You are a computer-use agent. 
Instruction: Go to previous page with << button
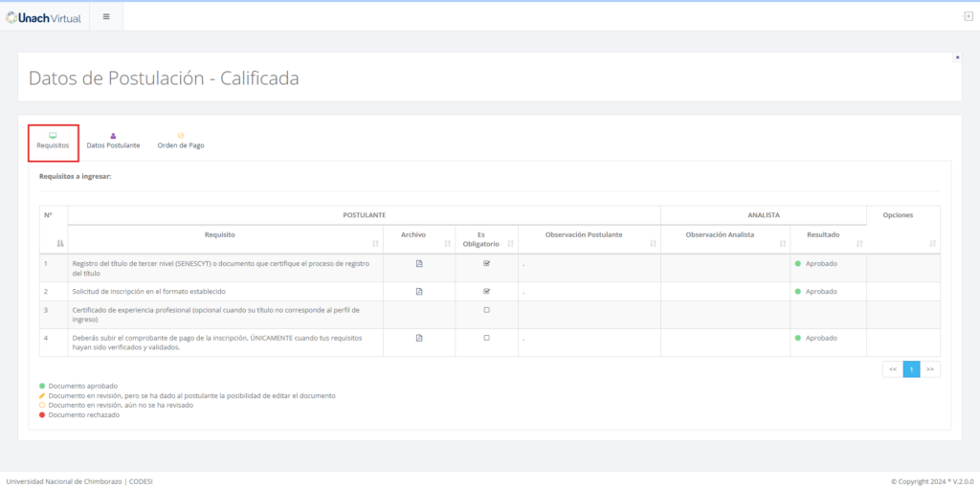point(892,369)
